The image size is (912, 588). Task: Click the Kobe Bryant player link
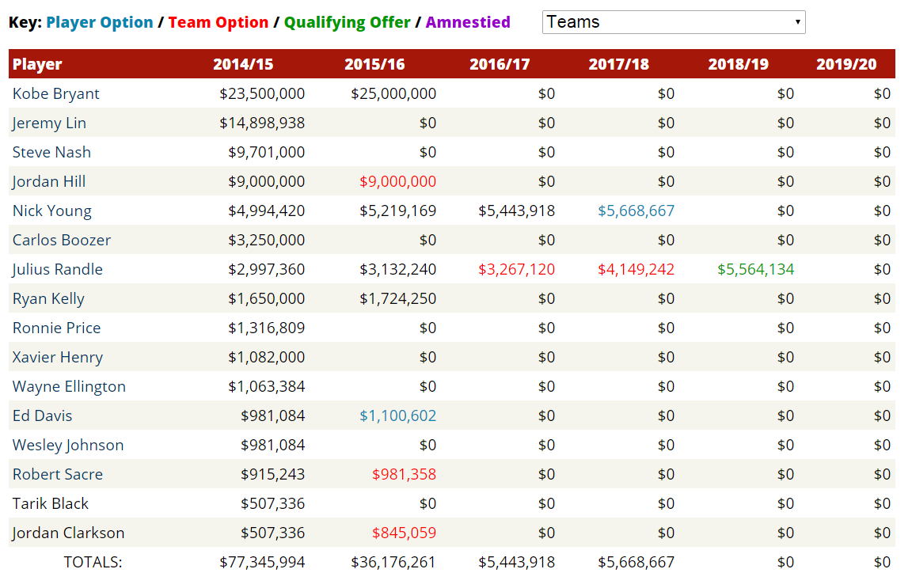tap(56, 93)
